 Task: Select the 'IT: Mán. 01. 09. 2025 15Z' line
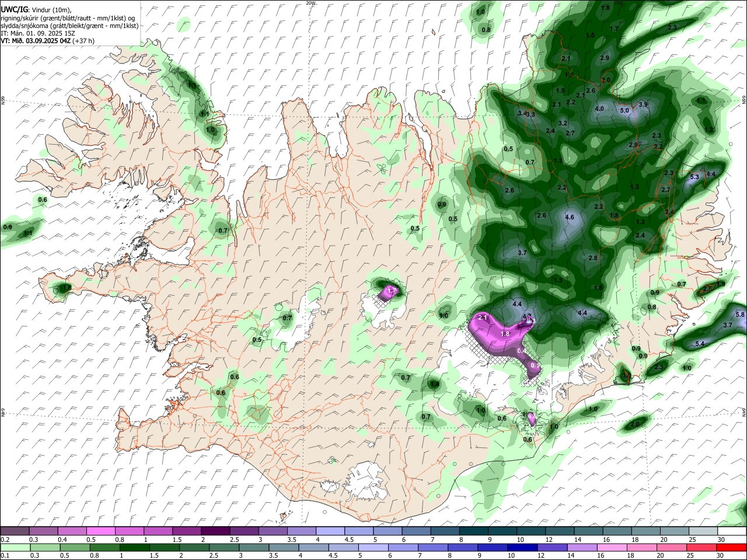(x=37, y=33)
